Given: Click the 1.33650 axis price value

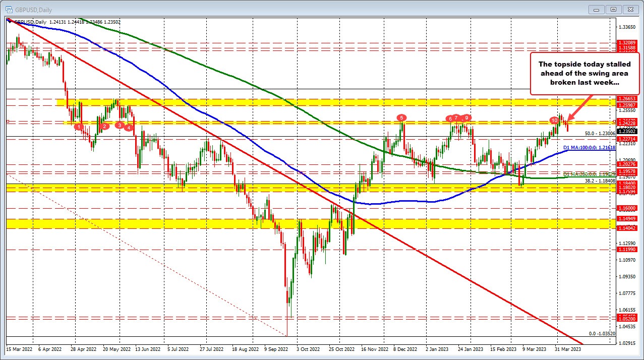Looking at the screenshot, I should [627, 27].
